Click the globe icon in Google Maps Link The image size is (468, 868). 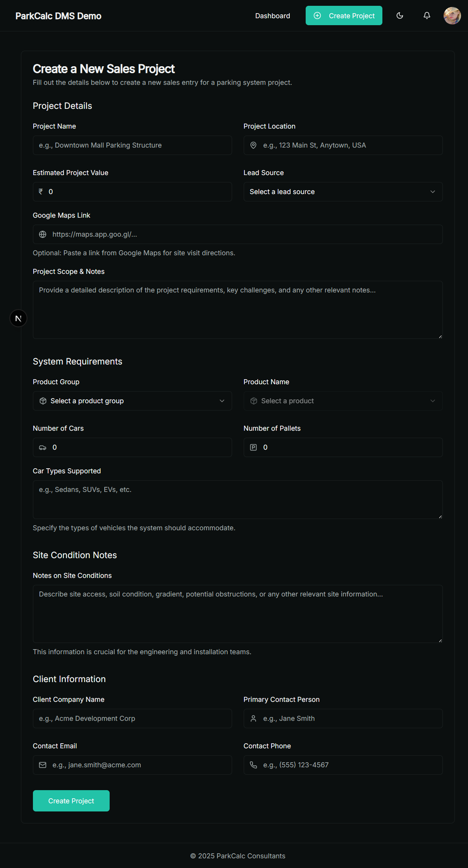click(x=43, y=234)
